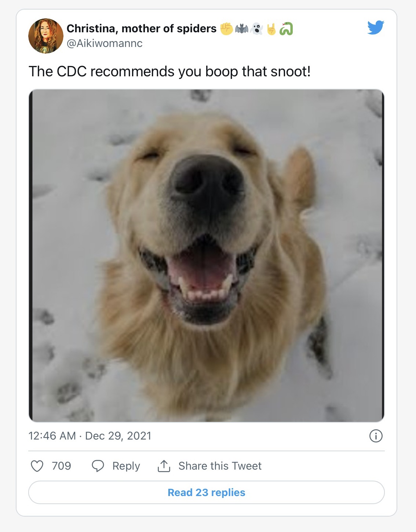
Task: Click the rock-on hand emoji
Action: click(x=271, y=29)
